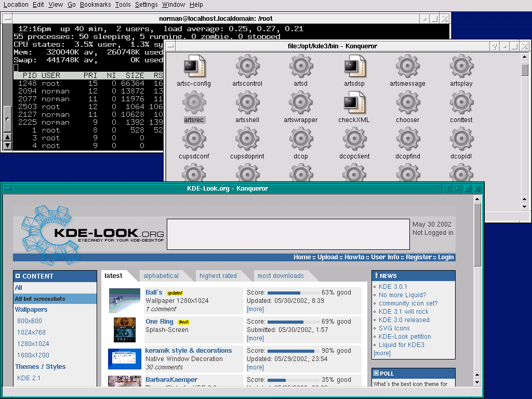Open the Wallpapers category link
The width and height of the screenshot is (532, 399).
31,310
